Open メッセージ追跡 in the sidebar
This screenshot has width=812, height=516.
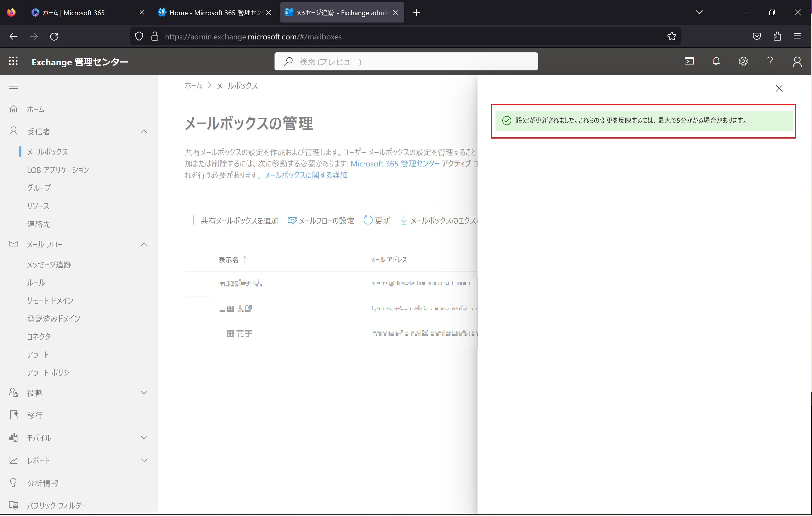(x=49, y=265)
